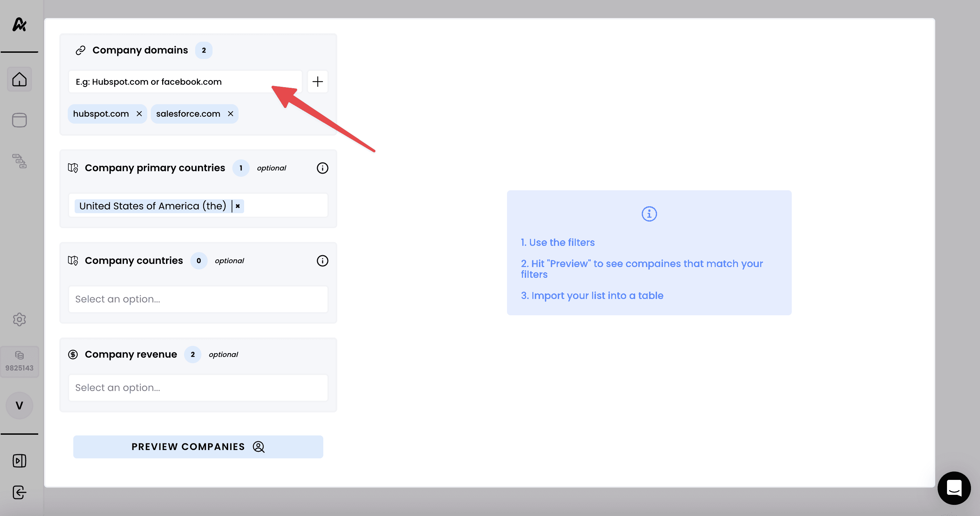Remove the salesforce.com domain tag
980x516 pixels.
[231, 114]
